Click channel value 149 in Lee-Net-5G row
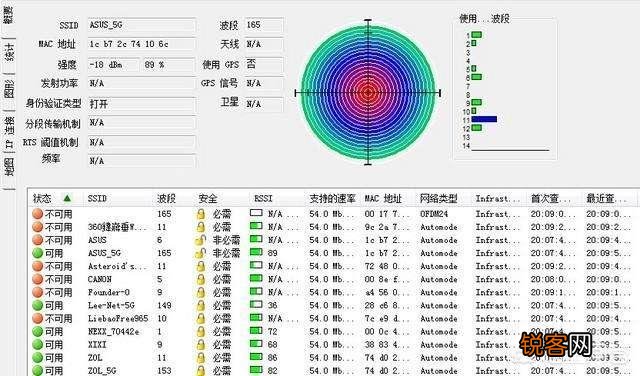The width and height of the screenshot is (640, 376). click(x=164, y=305)
